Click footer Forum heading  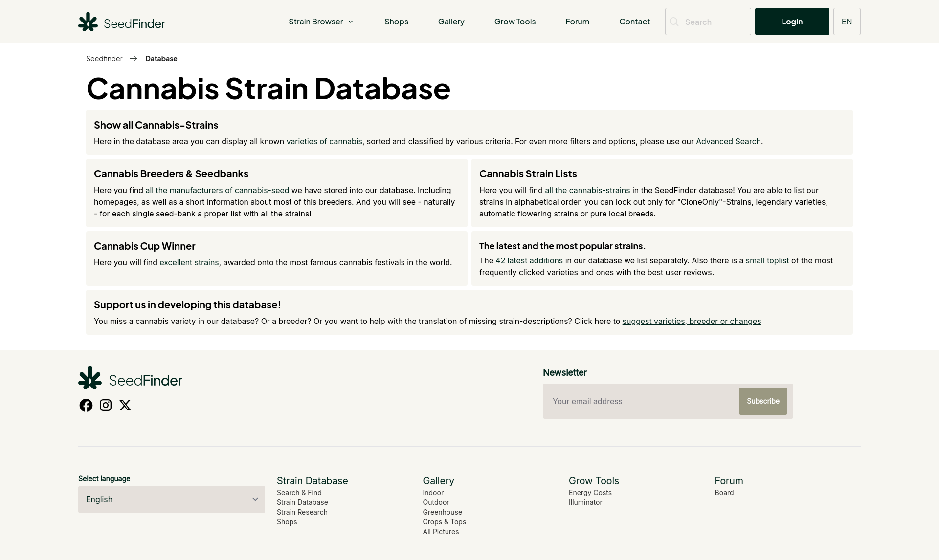729,481
